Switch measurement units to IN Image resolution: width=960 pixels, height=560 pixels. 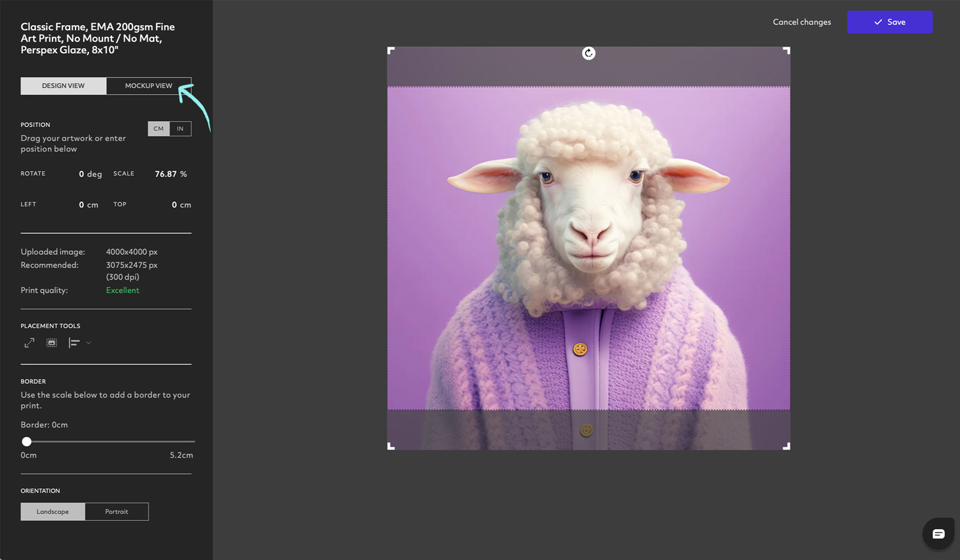(180, 129)
